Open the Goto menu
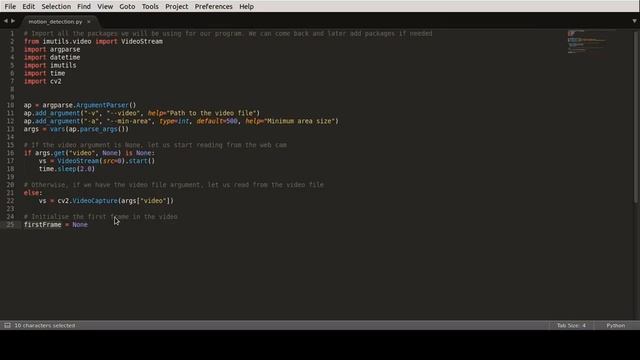 (x=127, y=7)
